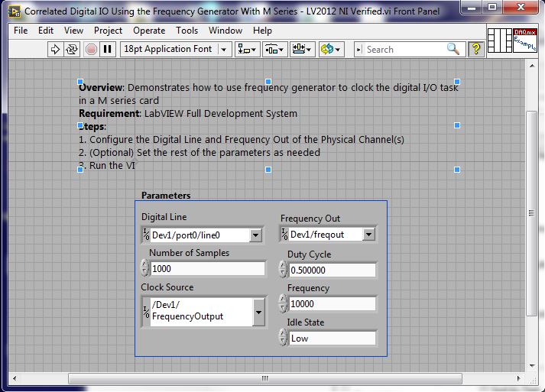Click the horizontal scrollbar left arrow

15,378
